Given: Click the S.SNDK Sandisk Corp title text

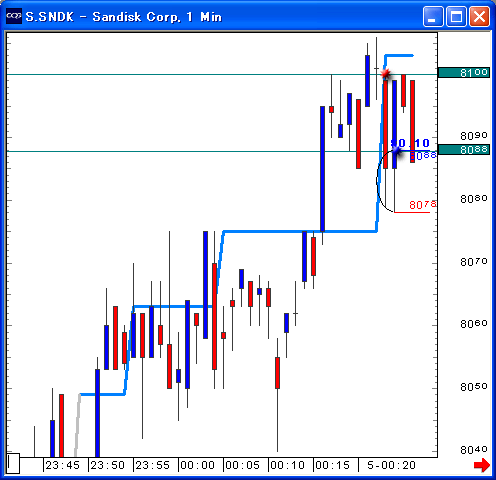Looking at the screenshot, I should point(124,17).
